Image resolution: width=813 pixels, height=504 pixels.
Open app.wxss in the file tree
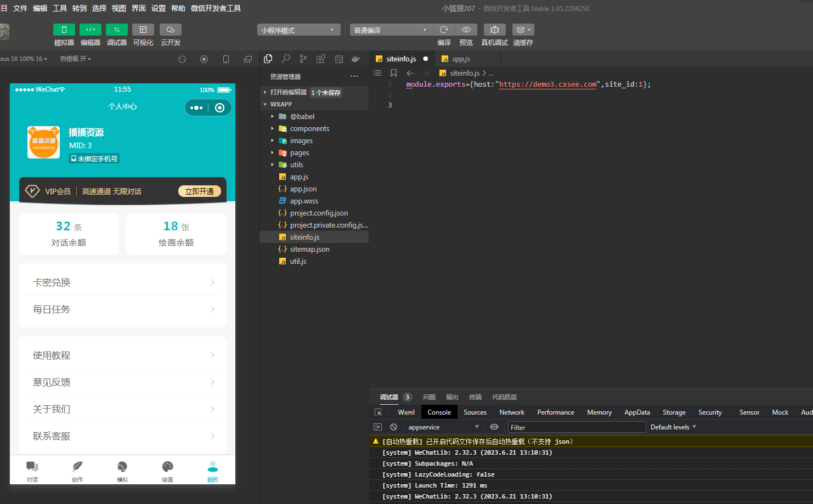(314, 201)
